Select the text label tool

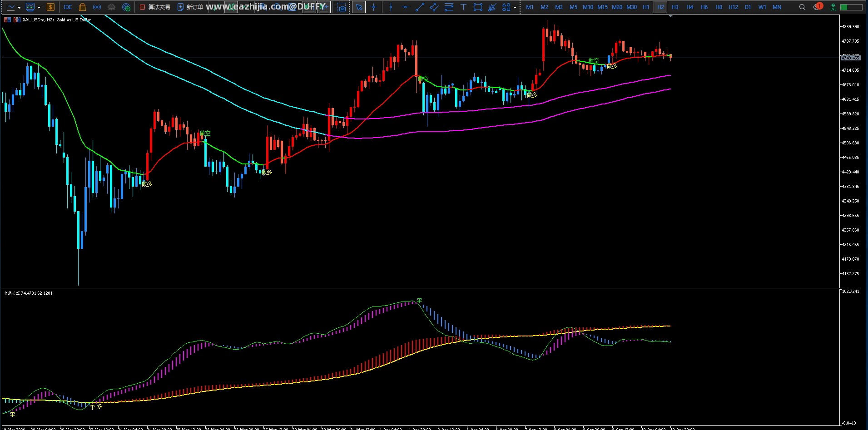463,7
